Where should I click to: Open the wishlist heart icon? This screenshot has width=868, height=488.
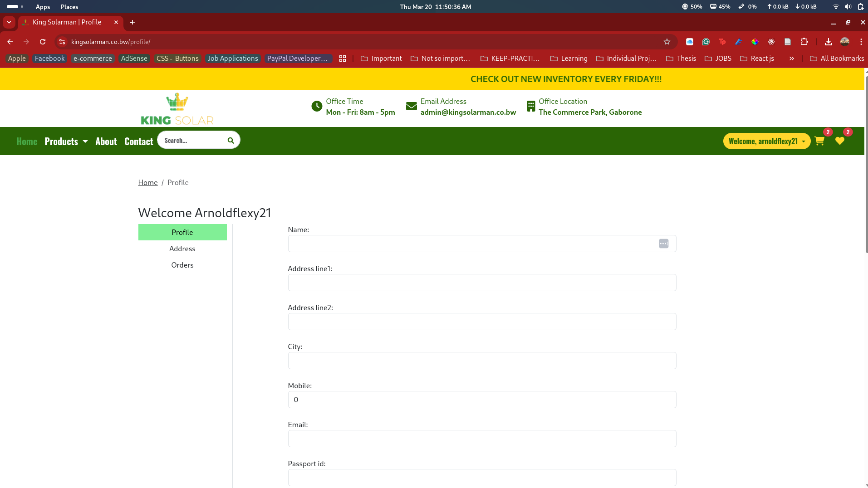pos(839,141)
